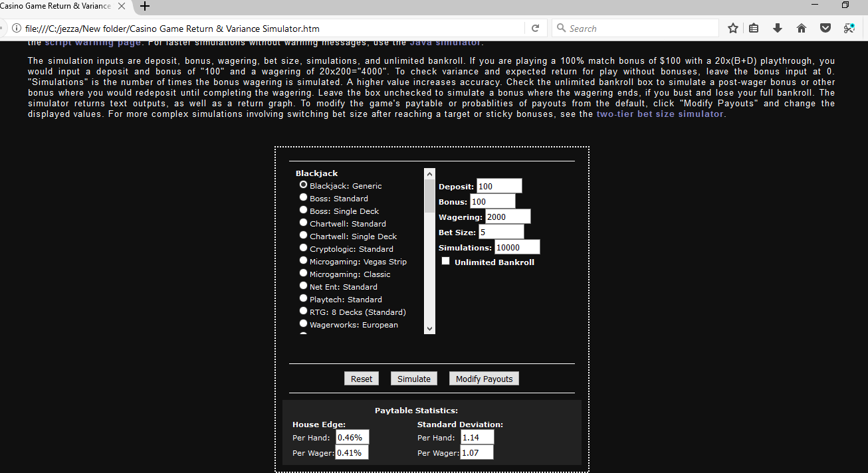
Task: Bookmark this page with the star icon
Action: pos(733,29)
